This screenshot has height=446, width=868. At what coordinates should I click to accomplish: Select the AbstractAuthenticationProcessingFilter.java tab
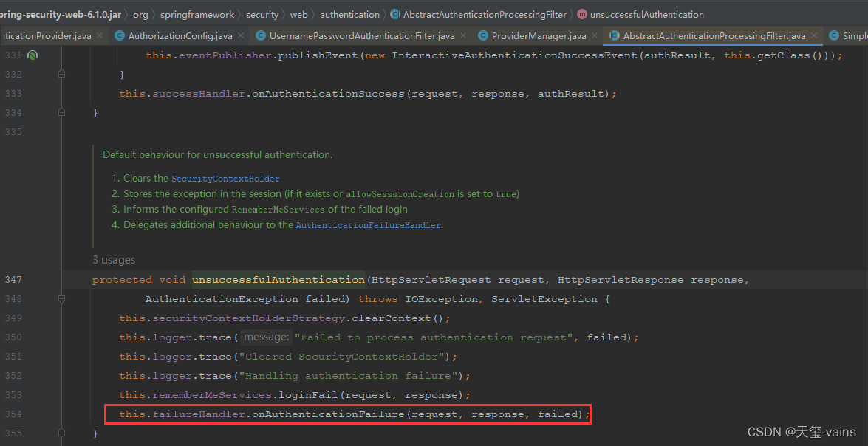pyautogui.click(x=714, y=36)
